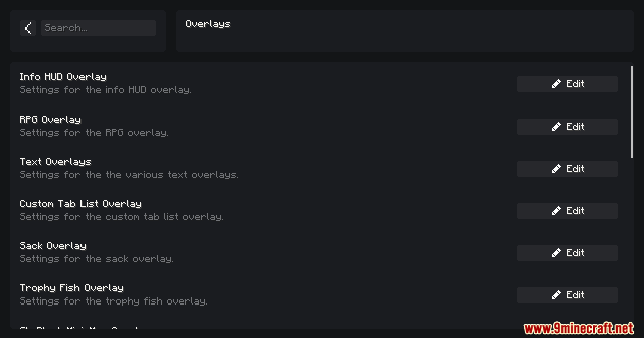Click pencil icon for Trophy Fish Overlay
The image size is (644, 338).
[557, 295]
